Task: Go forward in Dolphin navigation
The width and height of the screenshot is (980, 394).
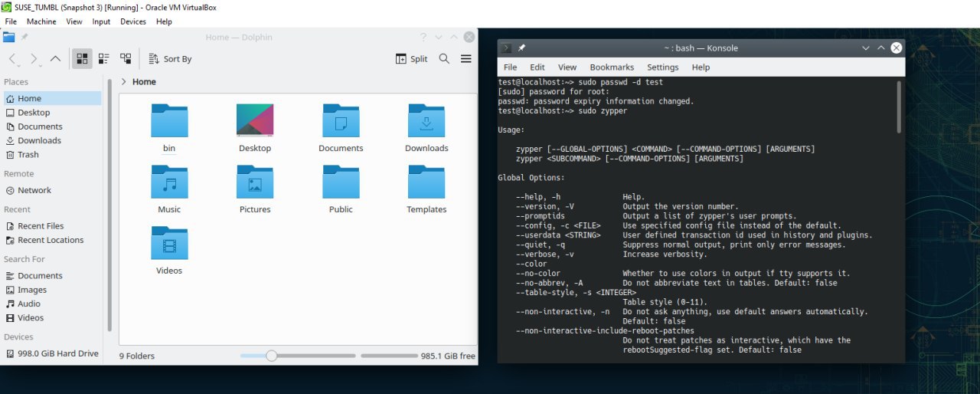Action: 34,59
